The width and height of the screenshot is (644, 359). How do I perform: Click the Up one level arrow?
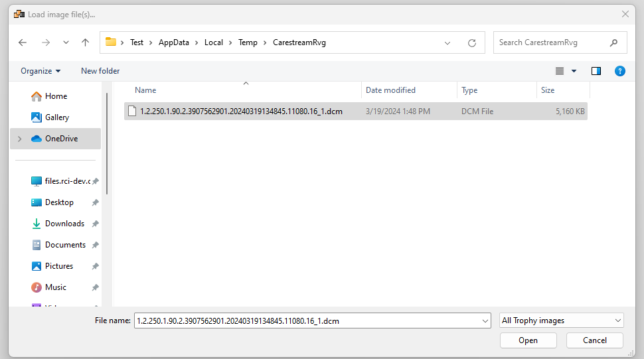(85, 42)
